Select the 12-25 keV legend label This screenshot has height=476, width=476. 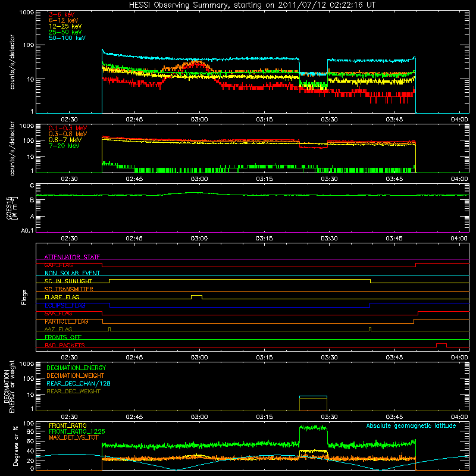click(x=65, y=26)
